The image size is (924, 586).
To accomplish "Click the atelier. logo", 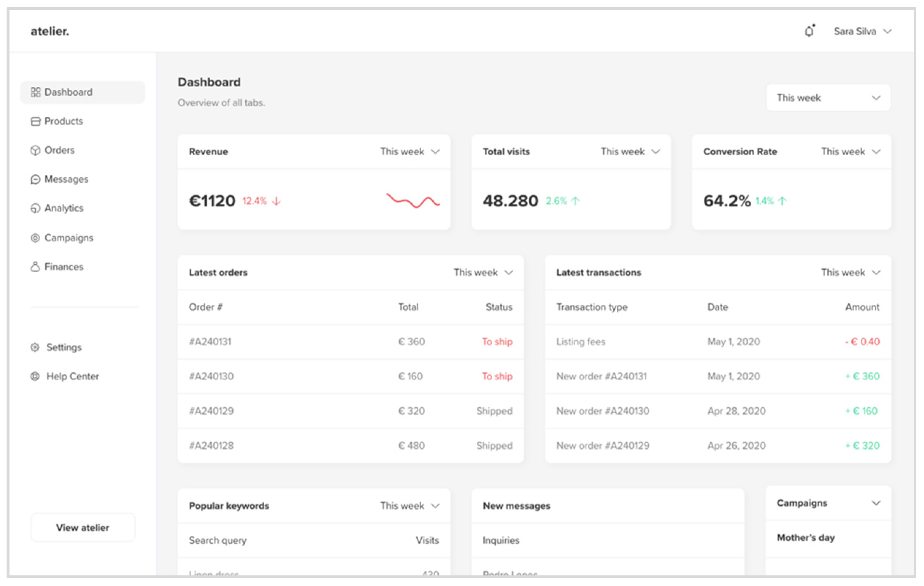I will (x=50, y=31).
